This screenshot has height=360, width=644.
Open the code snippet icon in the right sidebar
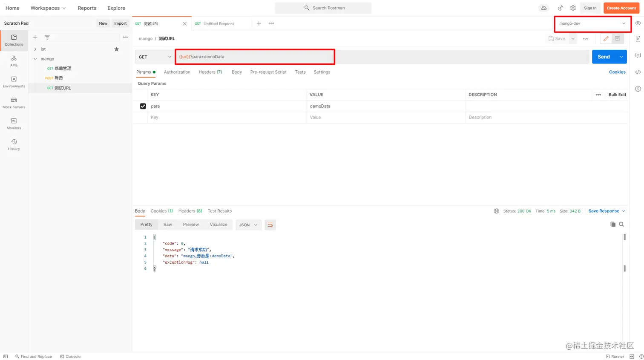click(x=638, y=72)
